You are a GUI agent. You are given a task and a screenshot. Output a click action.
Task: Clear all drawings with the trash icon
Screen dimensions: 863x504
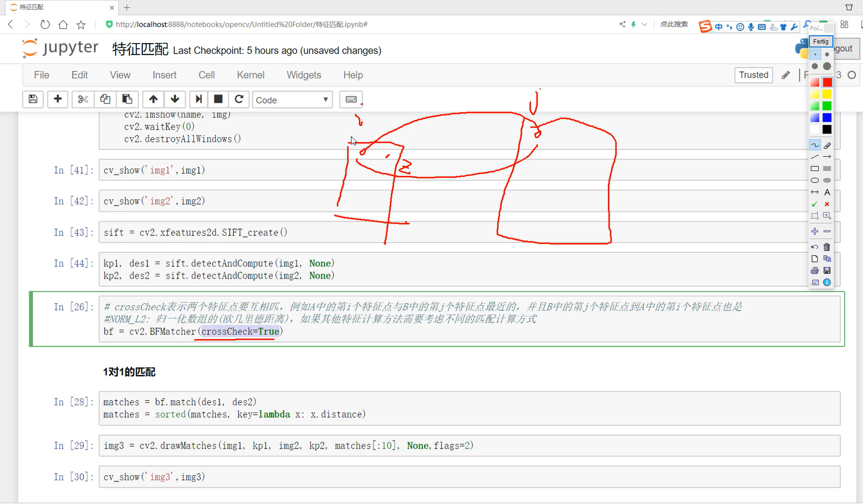click(x=827, y=247)
